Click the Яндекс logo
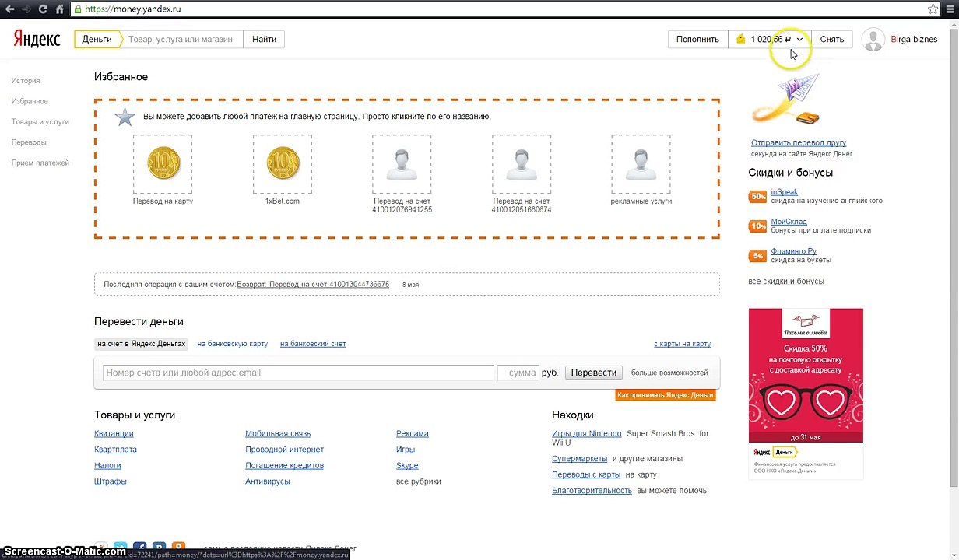959x560 pixels. point(37,39)
